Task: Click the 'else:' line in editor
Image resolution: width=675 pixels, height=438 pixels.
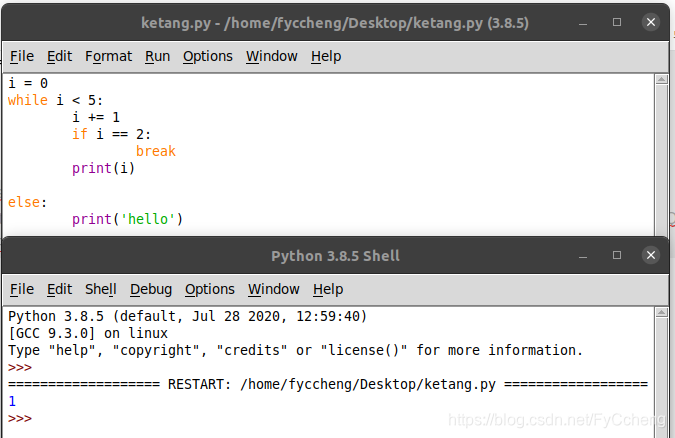Action: coord(28,202)
